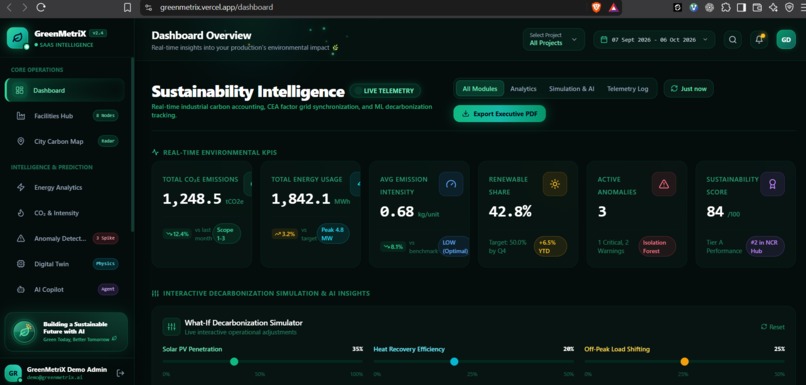This screenshot has height=385, width=806.
Task: Open the date range picker dropdown
Action: click(654, 40)
